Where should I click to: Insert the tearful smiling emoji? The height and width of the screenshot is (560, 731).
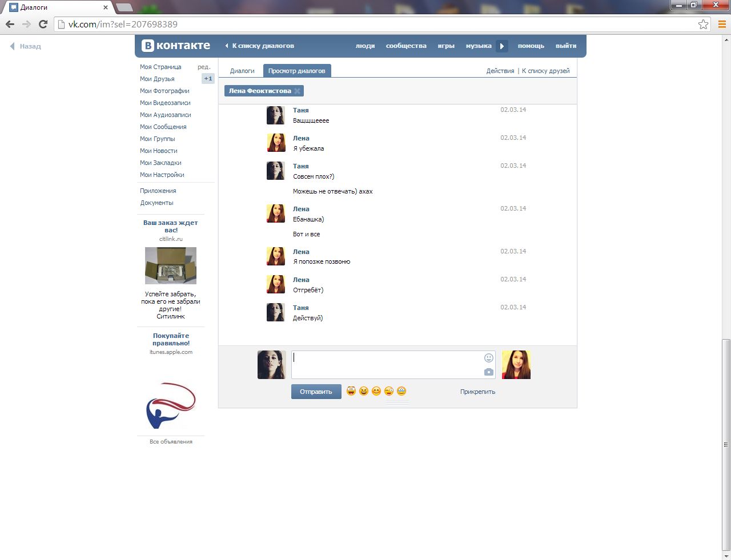click(401, 391)
